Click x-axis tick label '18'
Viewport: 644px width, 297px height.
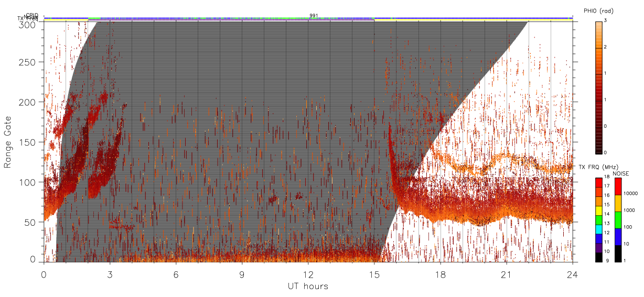[441, 274]
